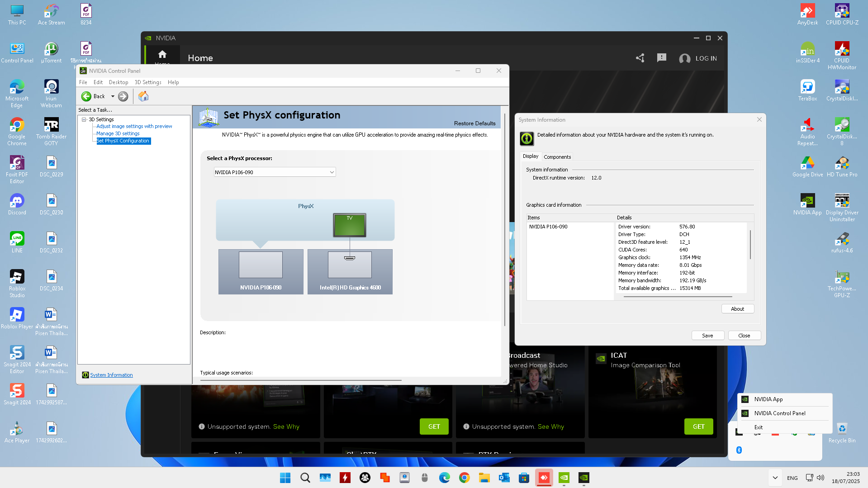Open the NVIDIA app Home tab icon
The image size is (868, 488).
point(162,55)
